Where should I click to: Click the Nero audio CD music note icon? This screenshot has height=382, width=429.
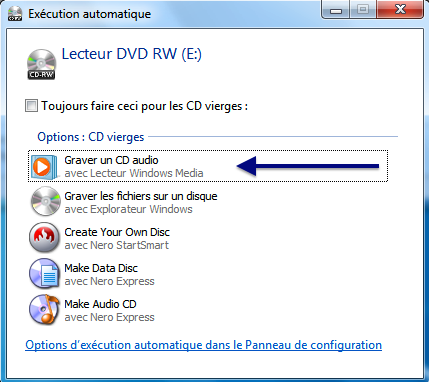[x=45, y=310]
